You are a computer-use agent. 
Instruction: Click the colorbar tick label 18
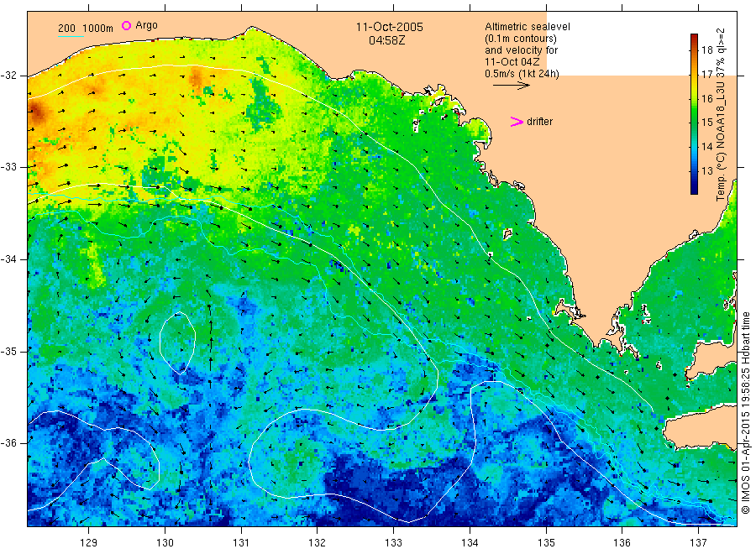706,50
